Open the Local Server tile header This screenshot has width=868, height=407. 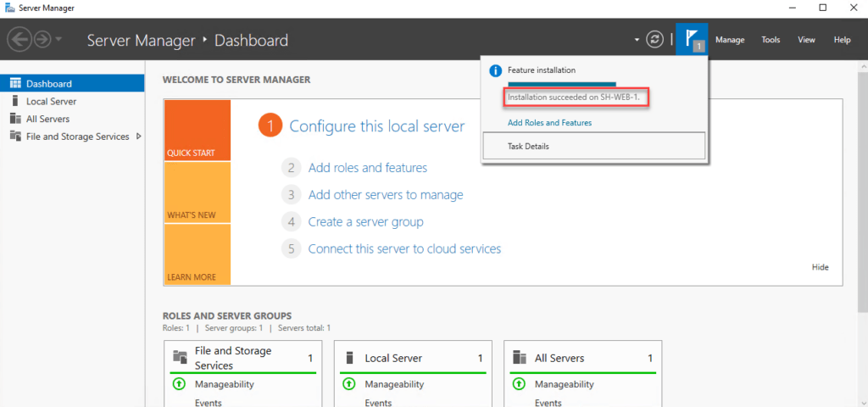tap(413, 358)
